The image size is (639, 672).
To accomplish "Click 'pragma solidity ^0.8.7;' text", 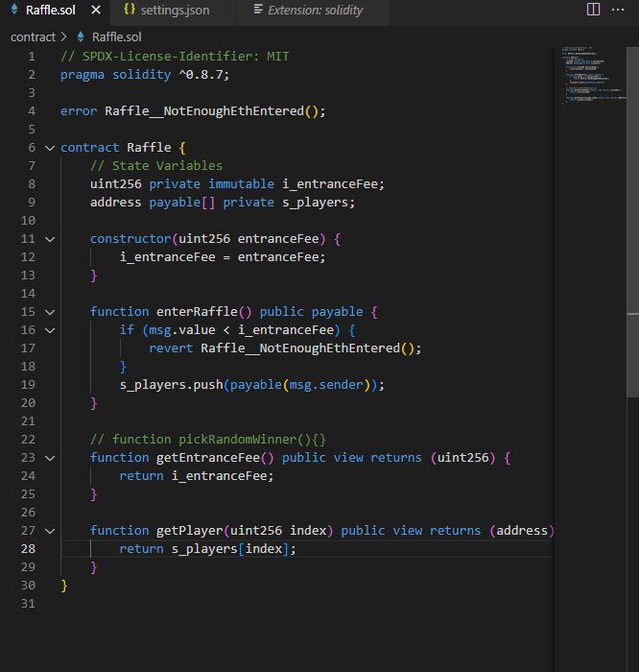I will coord(145,75).
